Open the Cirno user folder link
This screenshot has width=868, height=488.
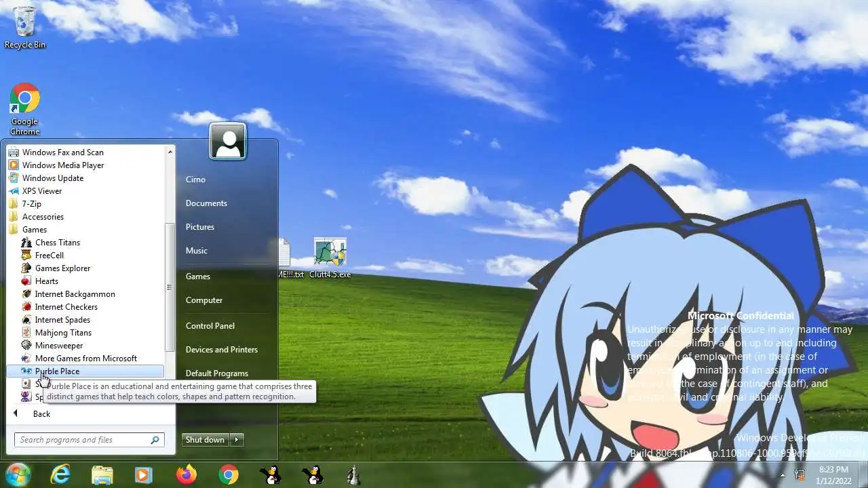195,180
